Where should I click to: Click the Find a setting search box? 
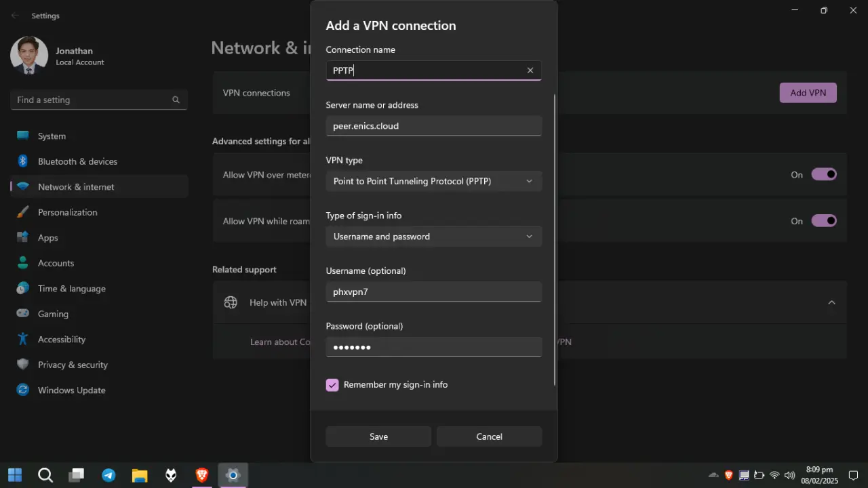pyautogui.click(x=99, y=100)
